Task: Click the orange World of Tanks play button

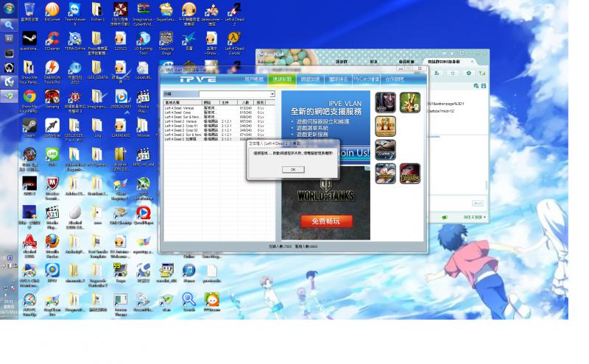Action: pos(325,221)
